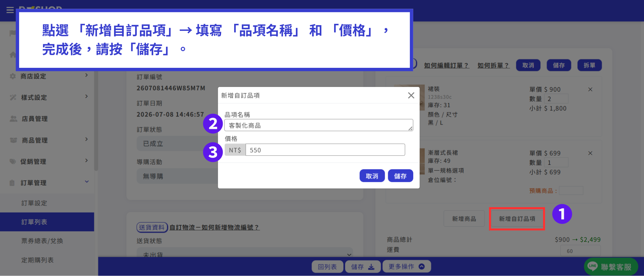
Task: Click the top 儲存 button beside 拆單
Action: point(559,65)
